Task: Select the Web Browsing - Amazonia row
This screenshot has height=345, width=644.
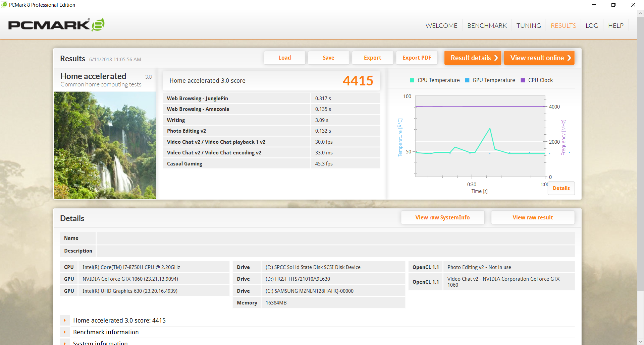Action: (x=271, y=109)
